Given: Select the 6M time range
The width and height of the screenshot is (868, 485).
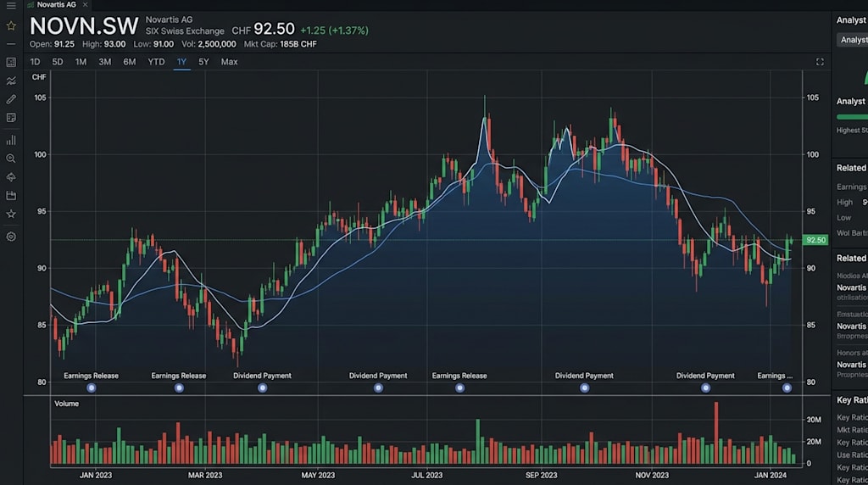Looking at the screenshot, I should pyautogui.click(x=130, y=62).
